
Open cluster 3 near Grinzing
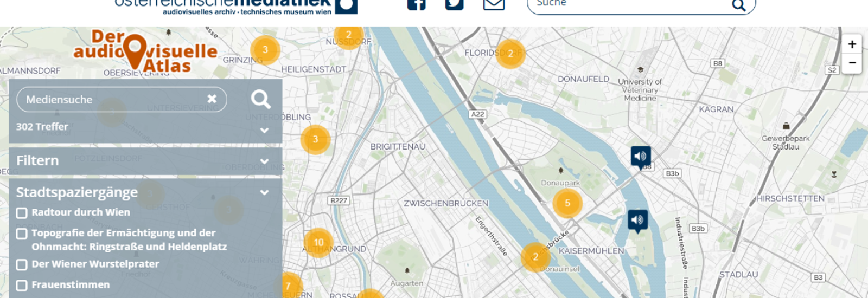tap(265, 50)
